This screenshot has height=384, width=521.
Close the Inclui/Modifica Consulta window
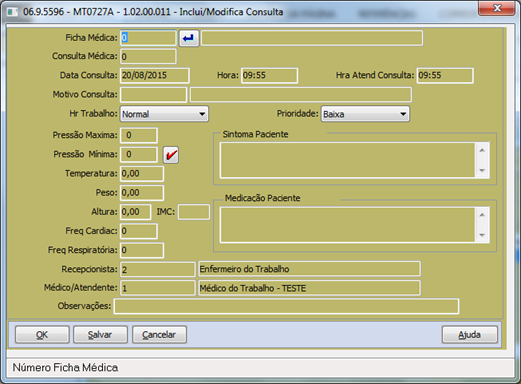496,8
